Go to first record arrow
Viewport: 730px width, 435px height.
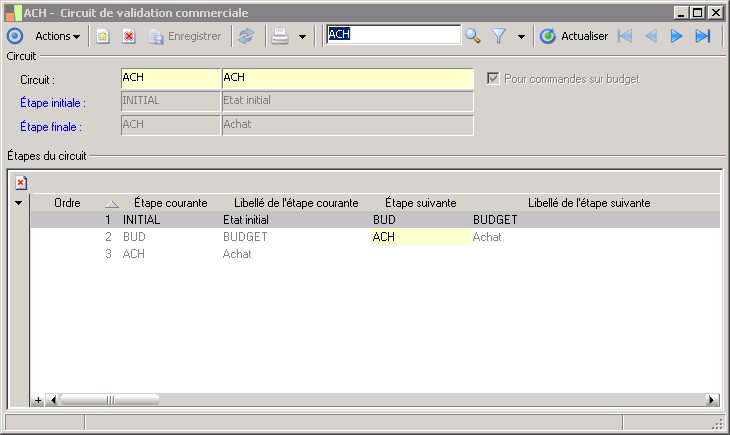point(625,36)
